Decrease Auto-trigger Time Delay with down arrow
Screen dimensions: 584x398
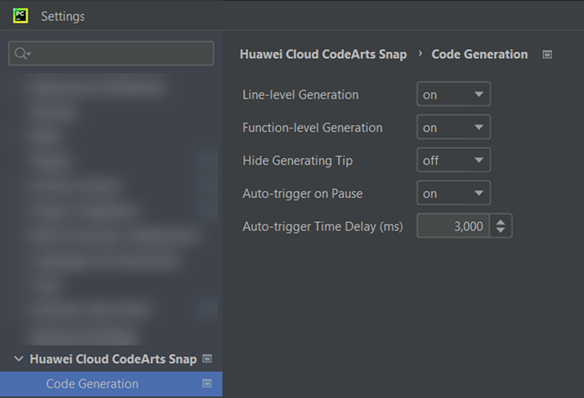pyautogui.click(x=501, y=230)
